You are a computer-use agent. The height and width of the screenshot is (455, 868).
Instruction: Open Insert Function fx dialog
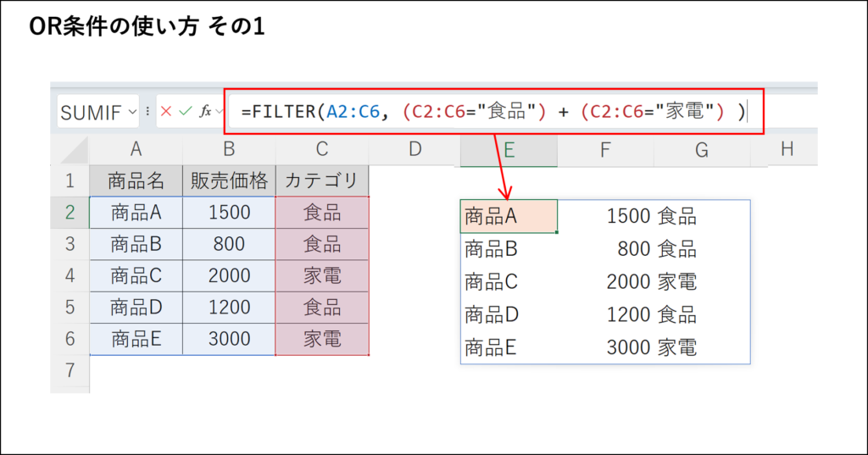click(x=206, y=112)
